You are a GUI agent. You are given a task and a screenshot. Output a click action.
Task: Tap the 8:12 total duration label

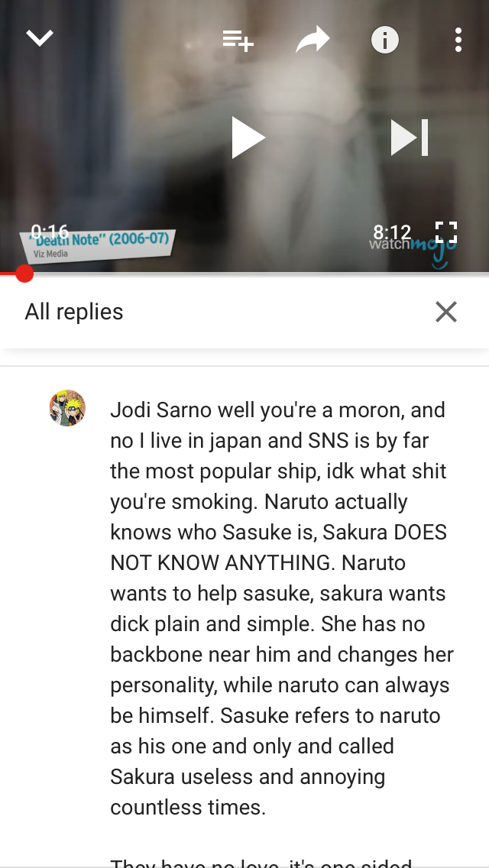(x=392, y=232)
